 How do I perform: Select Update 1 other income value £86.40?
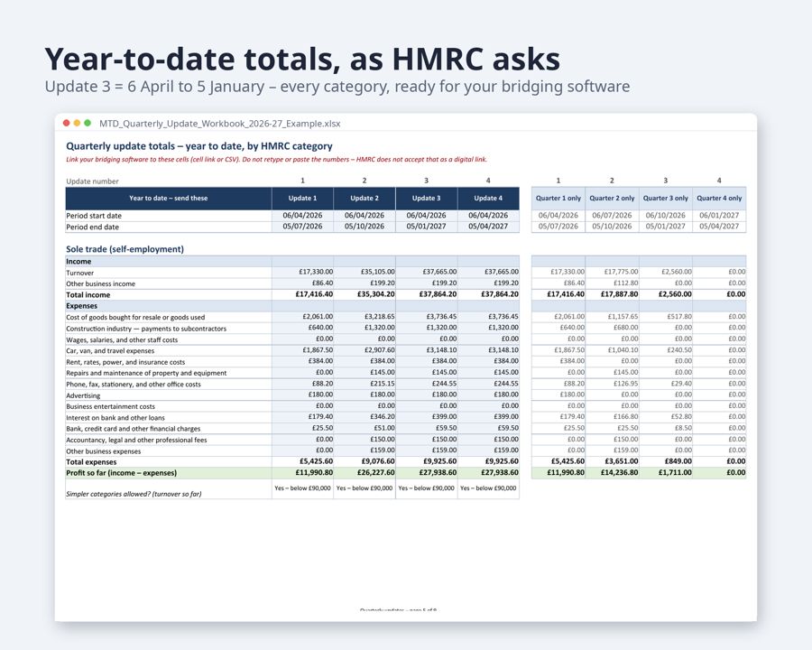(x=302, y=283)
